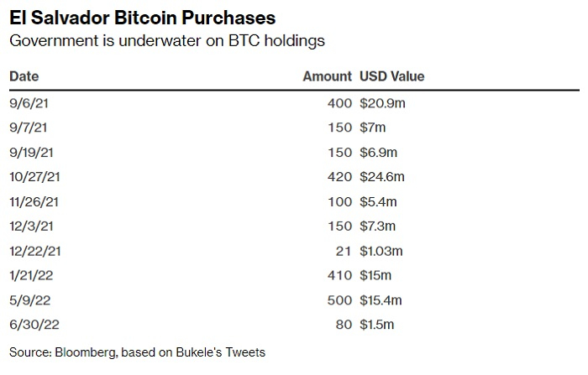
Task: Click the Bloomberg source attribution text
Action: pyautogui.click(x=137, y=352)
